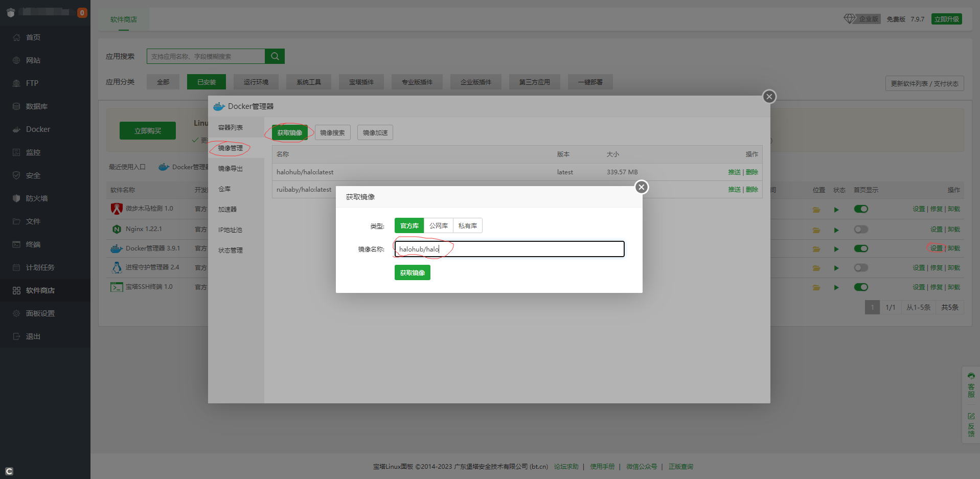Toggle homepage display for 微步木马检测
The image size is (980, 479).
click(x=861, y=209)
